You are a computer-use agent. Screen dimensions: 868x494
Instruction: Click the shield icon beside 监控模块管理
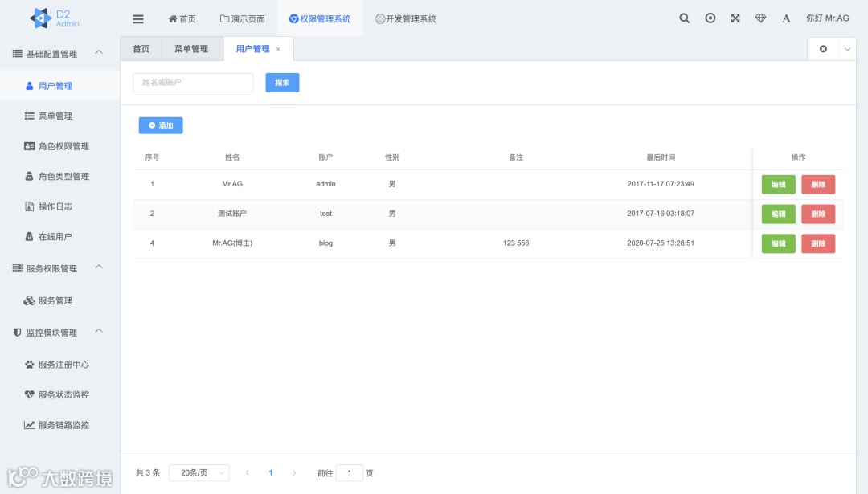tap(17, 333)
